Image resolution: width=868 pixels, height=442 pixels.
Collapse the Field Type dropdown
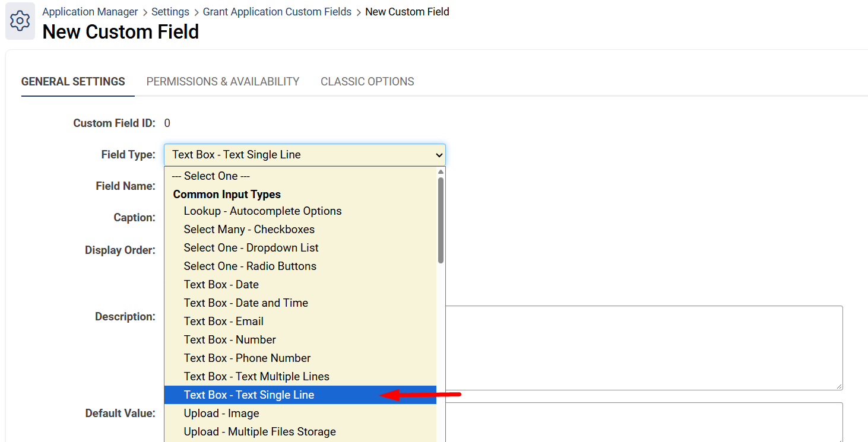[x=305, y=155]
